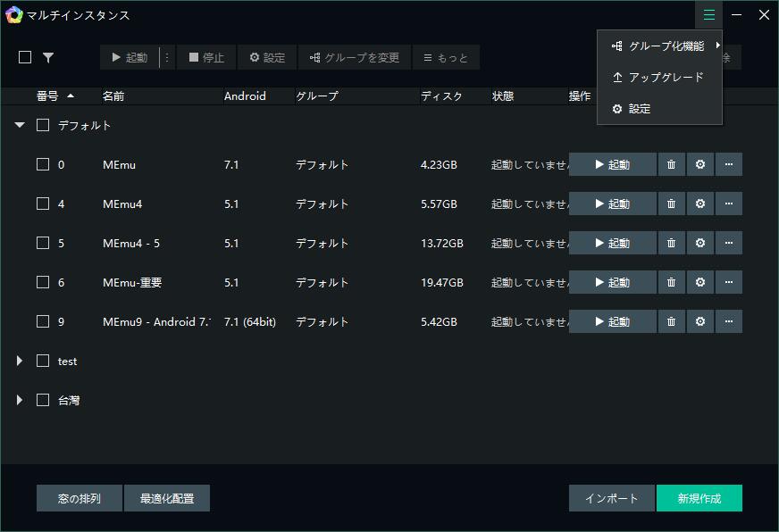Open more options for MEmu instance 0
This screenshot has width=779, height=532.
(x=728, y=164)
